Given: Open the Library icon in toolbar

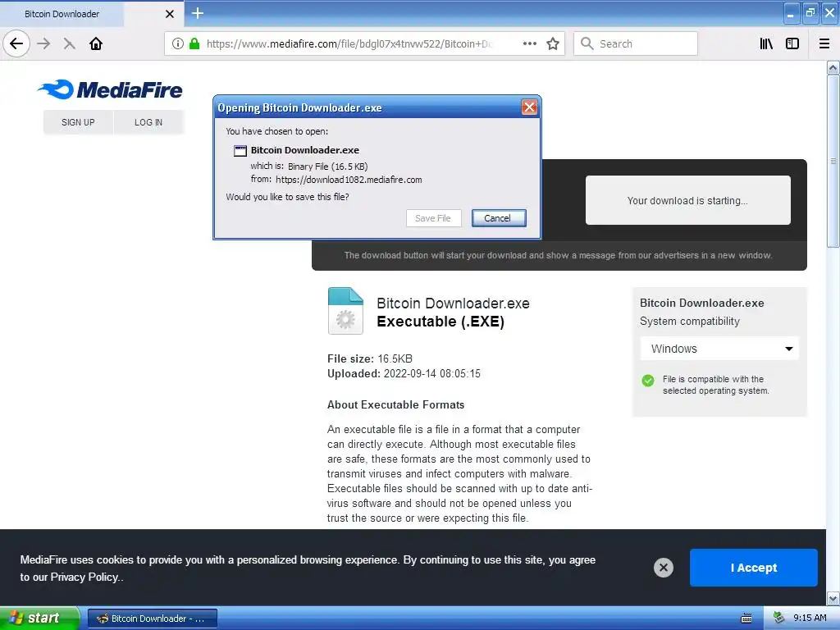Looking at the screenshot, I should 766,43.
